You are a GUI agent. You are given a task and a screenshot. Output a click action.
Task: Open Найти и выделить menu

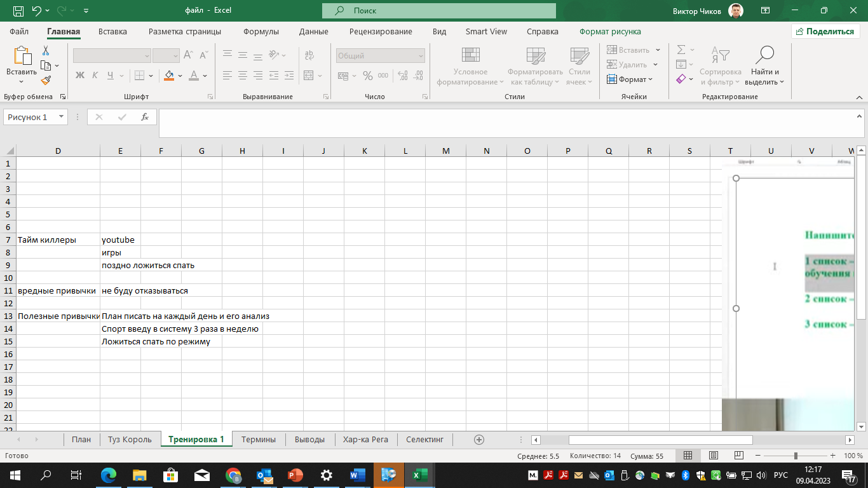click(x=764, y=66)
